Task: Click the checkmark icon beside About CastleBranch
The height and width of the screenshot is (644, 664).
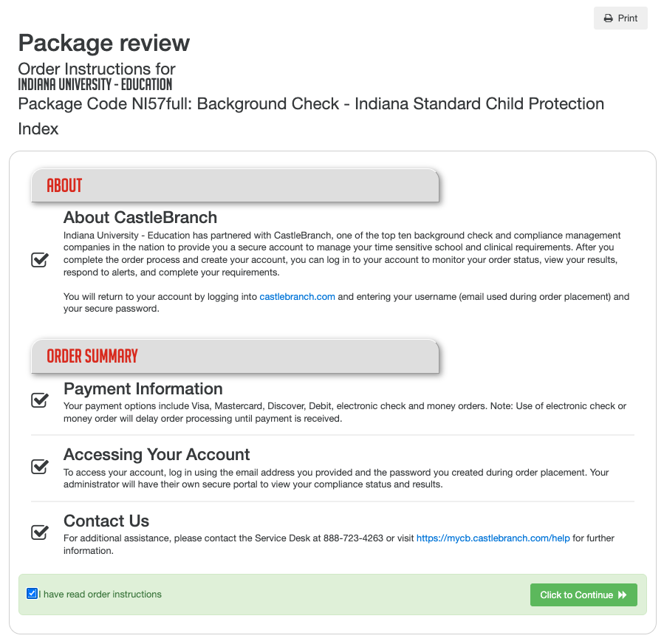Action: [39, 260]
